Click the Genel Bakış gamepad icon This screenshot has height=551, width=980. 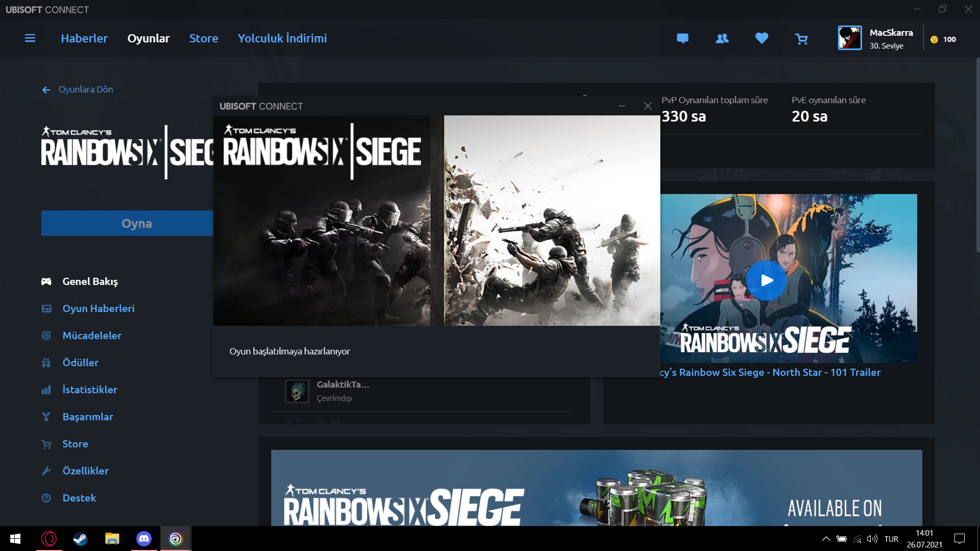click(x=46, y=281)
